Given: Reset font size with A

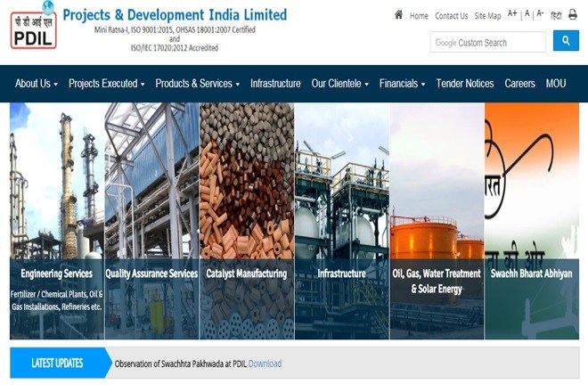Looking at the screenshot, I should 527,13.
